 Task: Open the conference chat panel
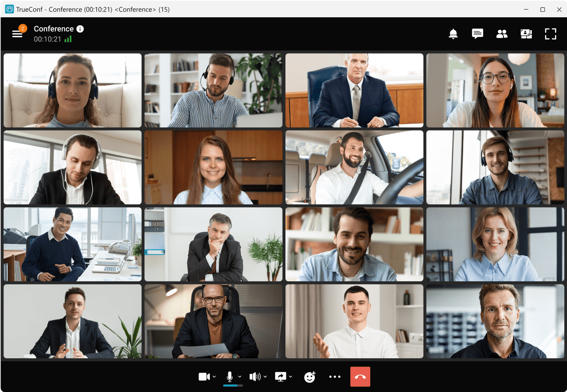[x=477, y=34]
